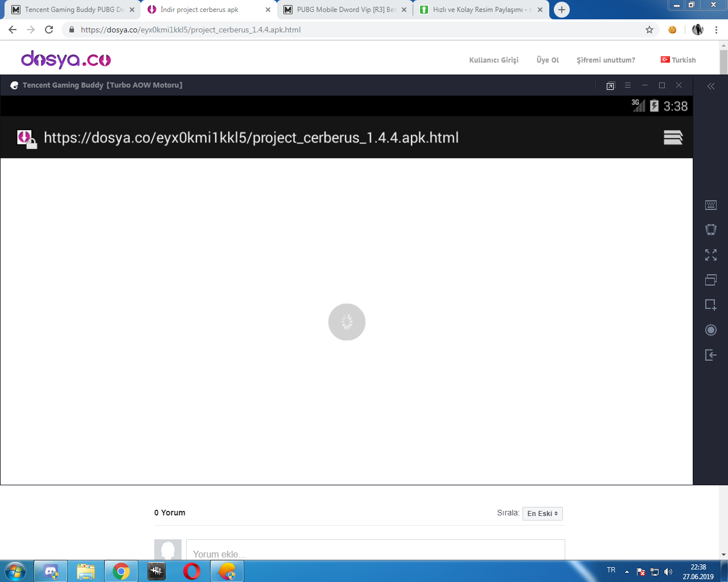This screenshot has width=728, height=582.
Task: Click the page scrollbar down arrow
Action: coord(723,554)
